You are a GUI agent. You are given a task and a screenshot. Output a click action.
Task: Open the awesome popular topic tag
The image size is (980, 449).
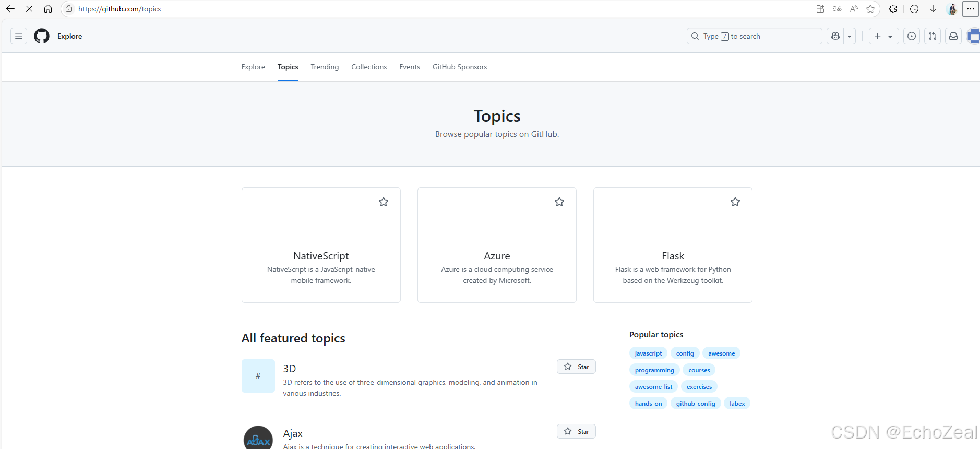click(x=721, y=353)
